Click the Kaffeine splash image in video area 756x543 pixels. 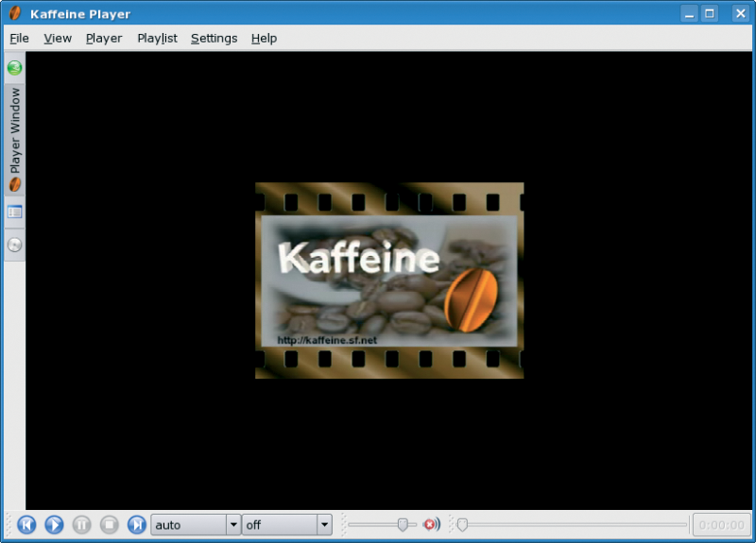[x=389, y=280]
